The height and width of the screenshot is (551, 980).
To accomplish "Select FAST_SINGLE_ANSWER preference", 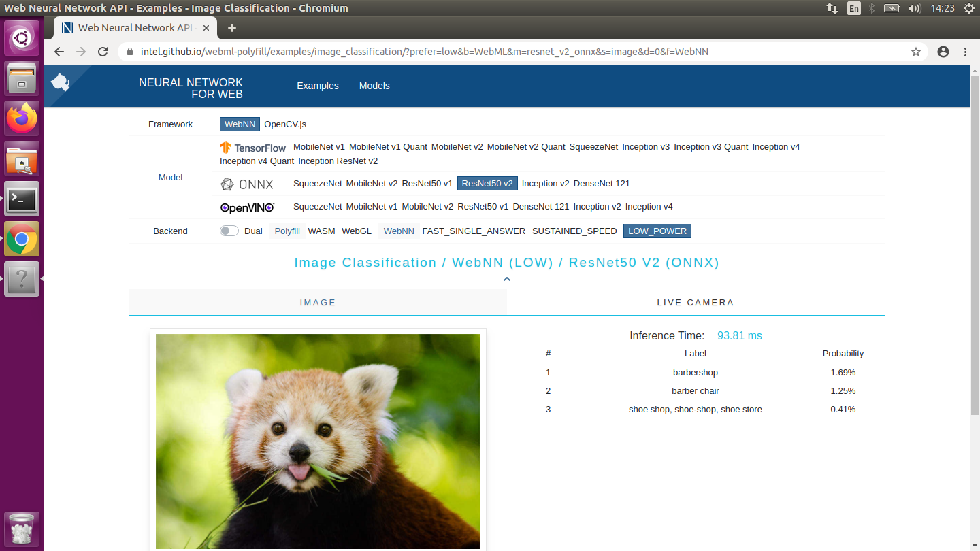I will (474, 231).
